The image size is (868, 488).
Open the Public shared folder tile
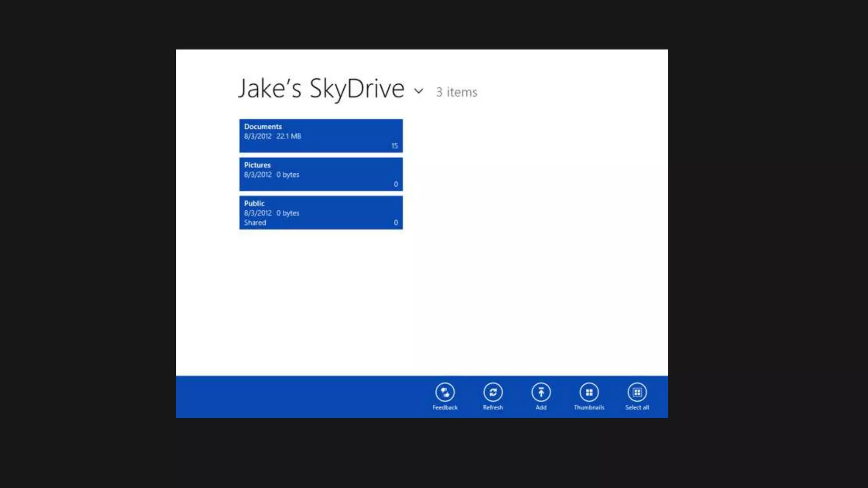click(x=321, y=213)
